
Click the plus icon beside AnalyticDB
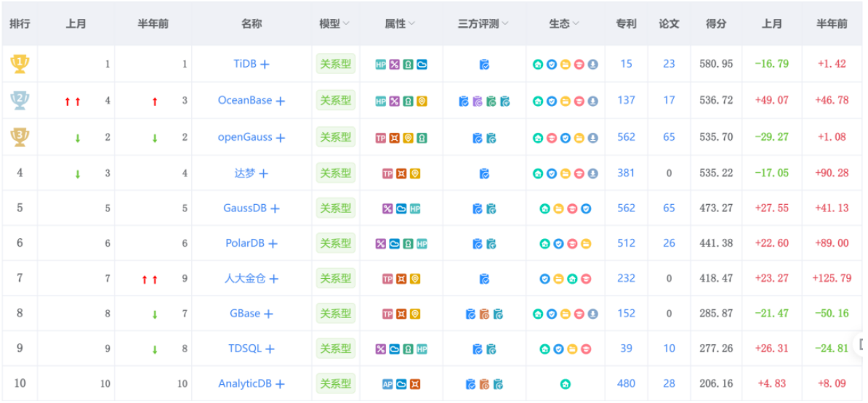click(280, 384)
